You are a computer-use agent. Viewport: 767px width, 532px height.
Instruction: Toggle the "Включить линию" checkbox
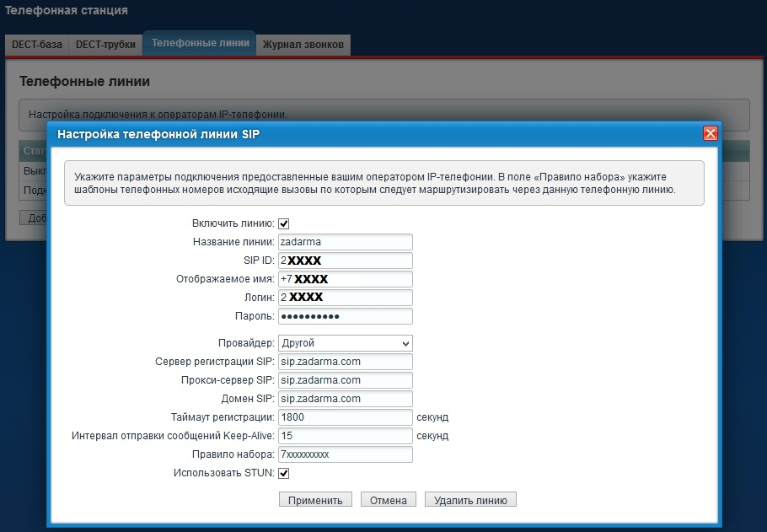(284, 223)
